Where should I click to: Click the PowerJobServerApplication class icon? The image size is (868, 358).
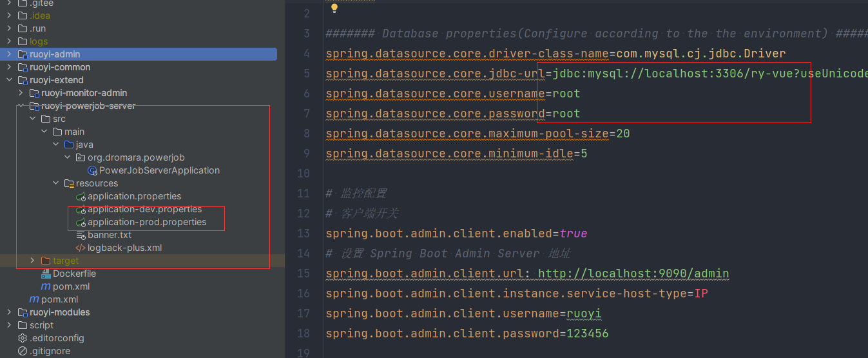(x=92, y=170)
